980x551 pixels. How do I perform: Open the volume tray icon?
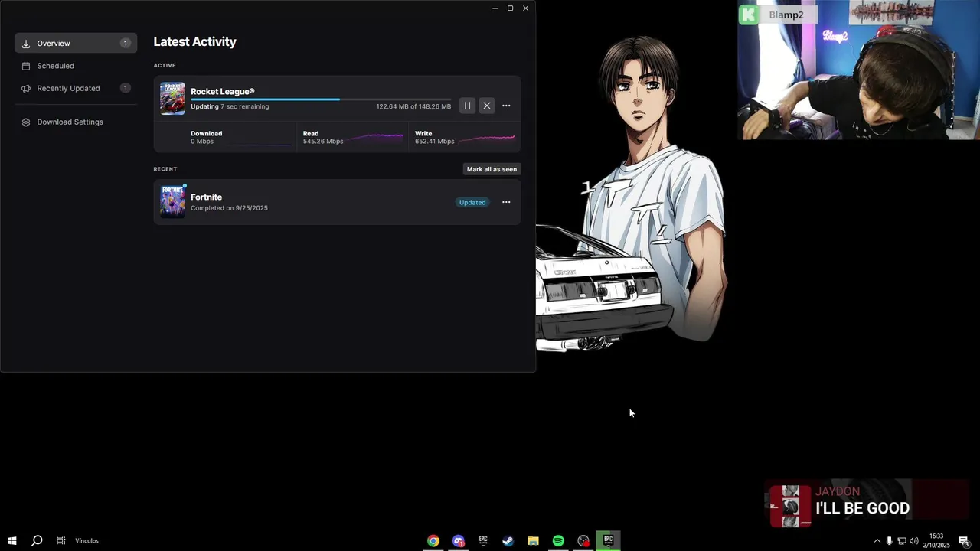click(913, 541)
